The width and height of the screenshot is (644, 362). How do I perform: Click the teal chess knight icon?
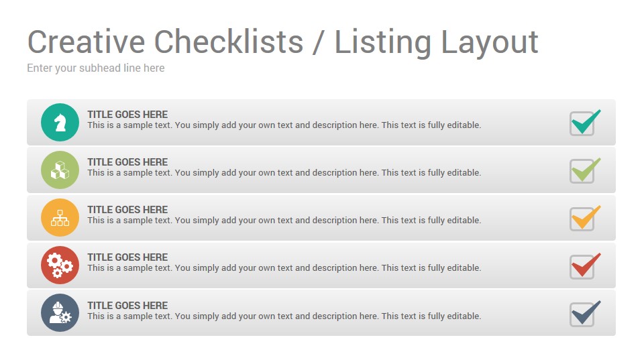click(x=60, y=122)
